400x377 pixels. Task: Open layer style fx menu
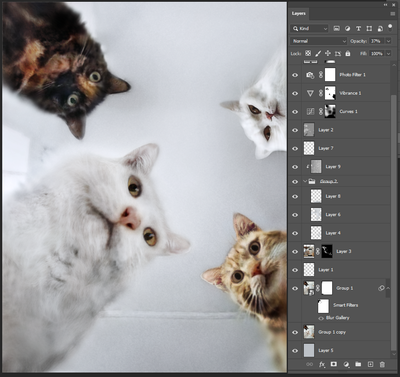322,364
